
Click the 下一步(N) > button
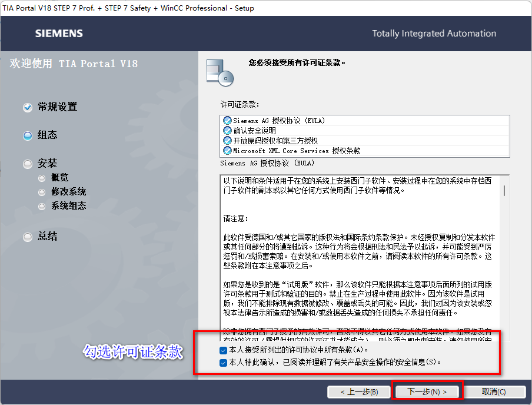coord(427,391)
